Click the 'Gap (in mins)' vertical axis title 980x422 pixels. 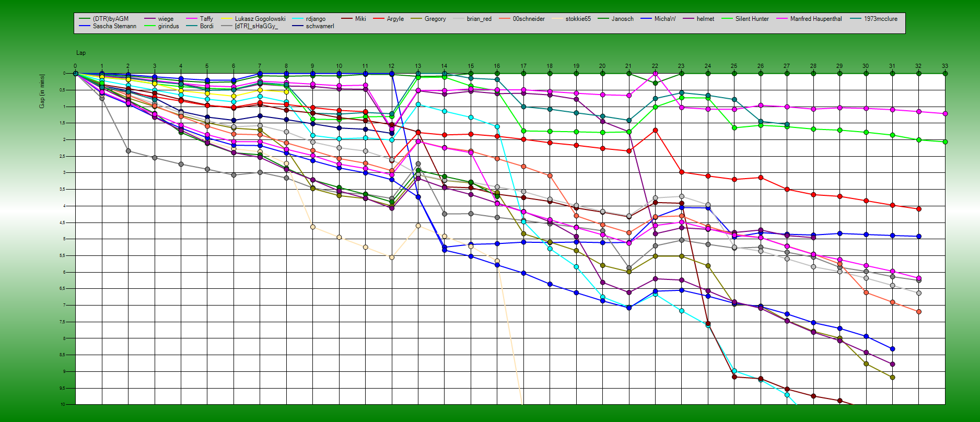(x=42, y=91)
